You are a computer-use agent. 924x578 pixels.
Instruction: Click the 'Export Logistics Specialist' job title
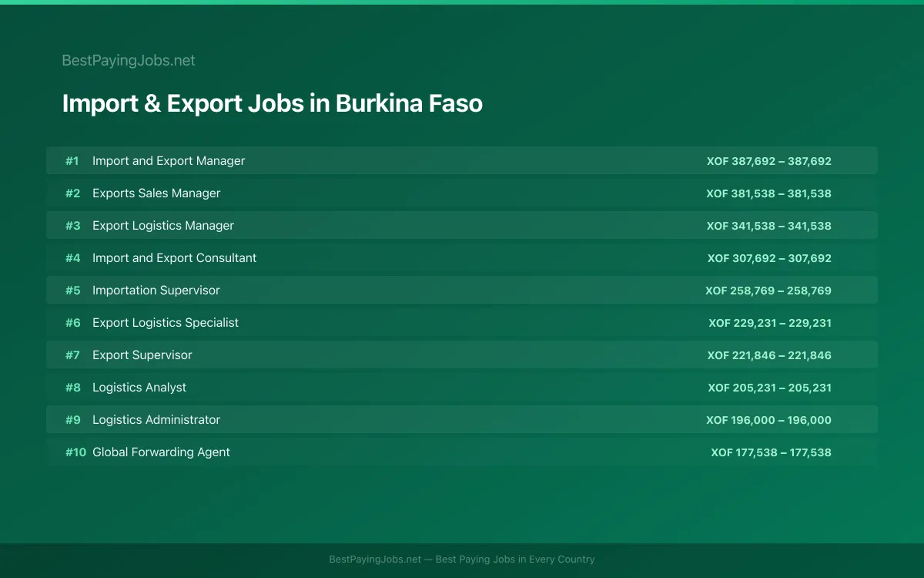[166, 323]
